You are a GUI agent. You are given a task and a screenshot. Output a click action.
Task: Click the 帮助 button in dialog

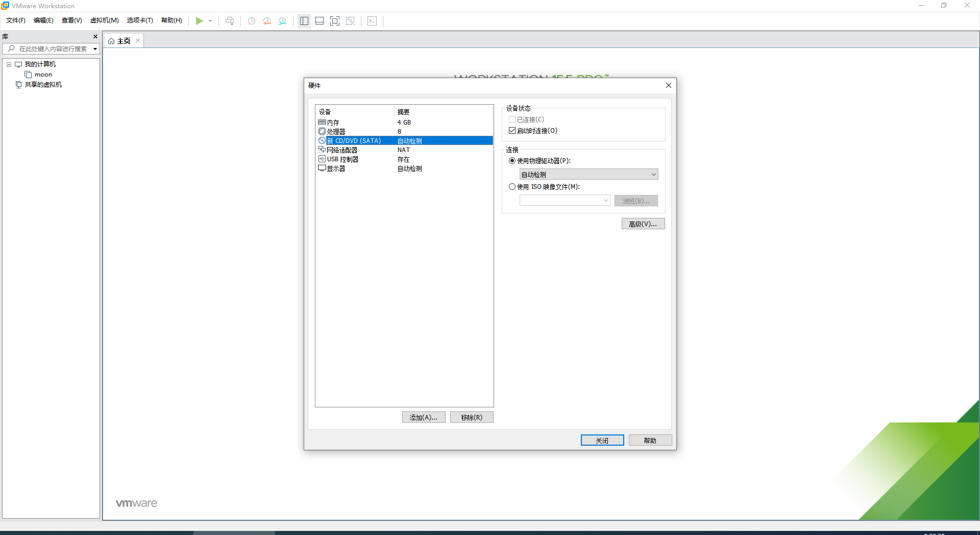(650, 441)
